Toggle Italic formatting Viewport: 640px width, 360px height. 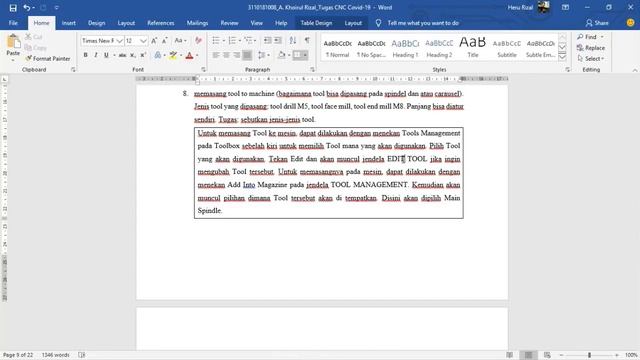tap(96, 55)
